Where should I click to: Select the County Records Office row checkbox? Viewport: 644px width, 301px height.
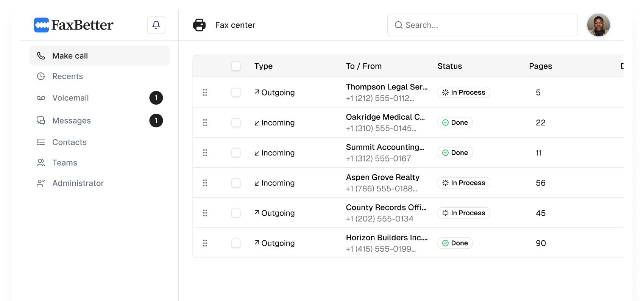pyautogui.click(x=236, y=213)
